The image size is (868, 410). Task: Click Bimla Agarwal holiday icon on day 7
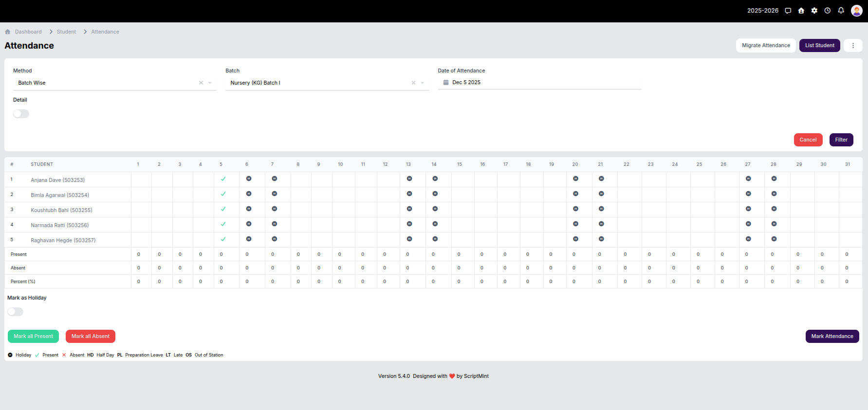[x=275, y=194]
